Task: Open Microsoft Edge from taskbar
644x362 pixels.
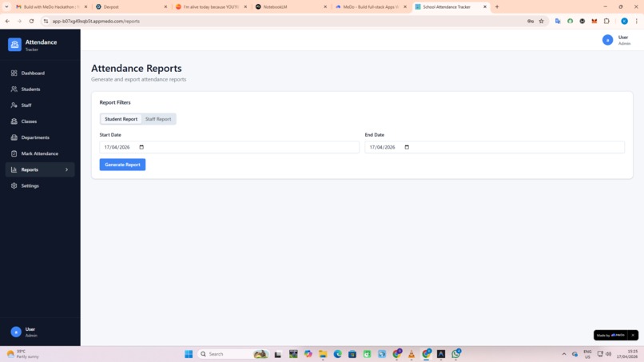Action: click(338, 354)
